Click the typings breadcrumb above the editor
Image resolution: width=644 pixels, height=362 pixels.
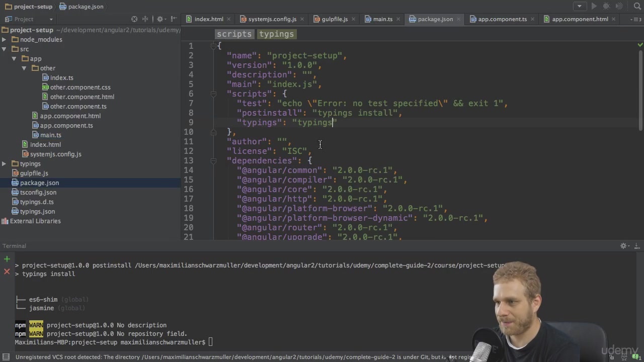[276, 34]
